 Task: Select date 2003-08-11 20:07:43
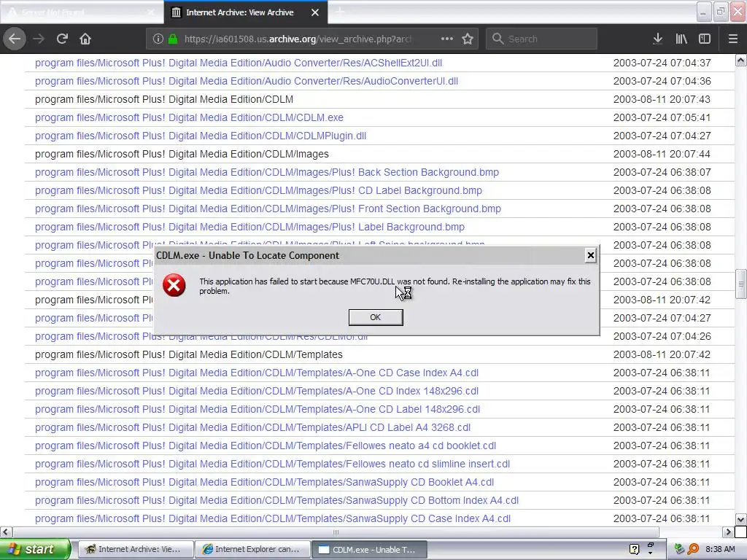coord(662,99)
